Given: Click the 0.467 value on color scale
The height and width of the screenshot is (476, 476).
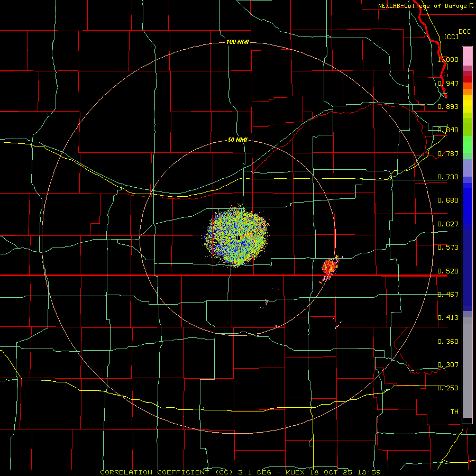Looking at the screenshot, I should point(448,295).
